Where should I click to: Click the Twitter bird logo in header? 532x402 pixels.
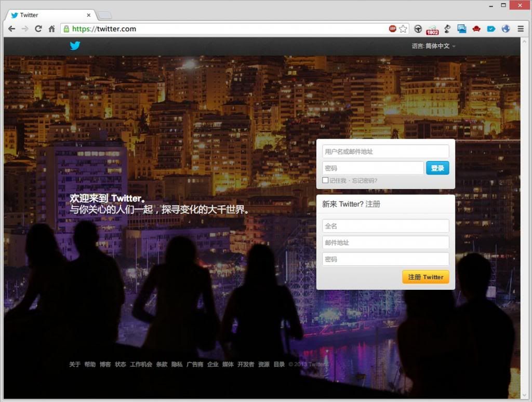pos(75,46)
